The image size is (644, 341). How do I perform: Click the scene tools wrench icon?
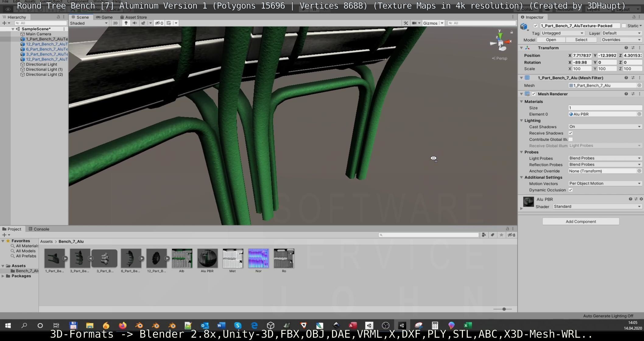406,23
